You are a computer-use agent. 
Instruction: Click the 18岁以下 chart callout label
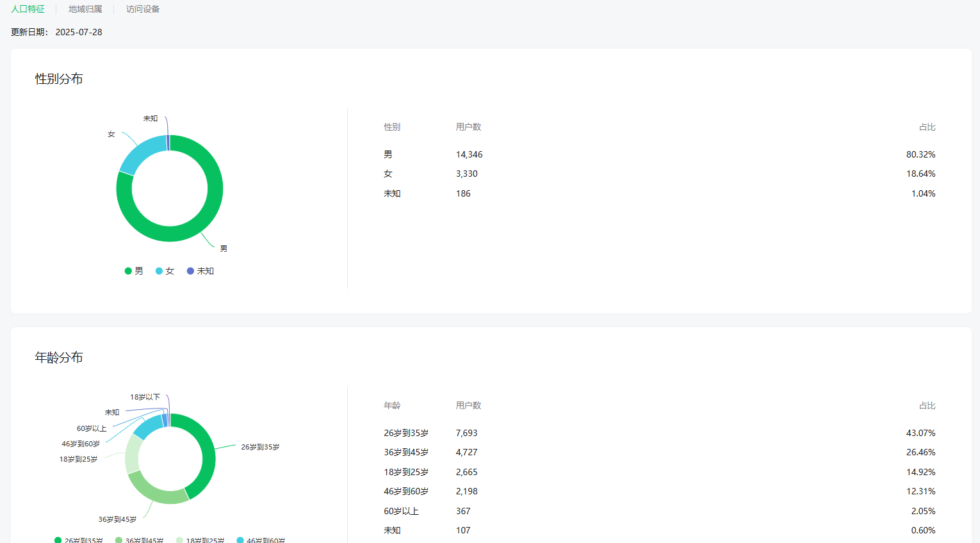145,397
